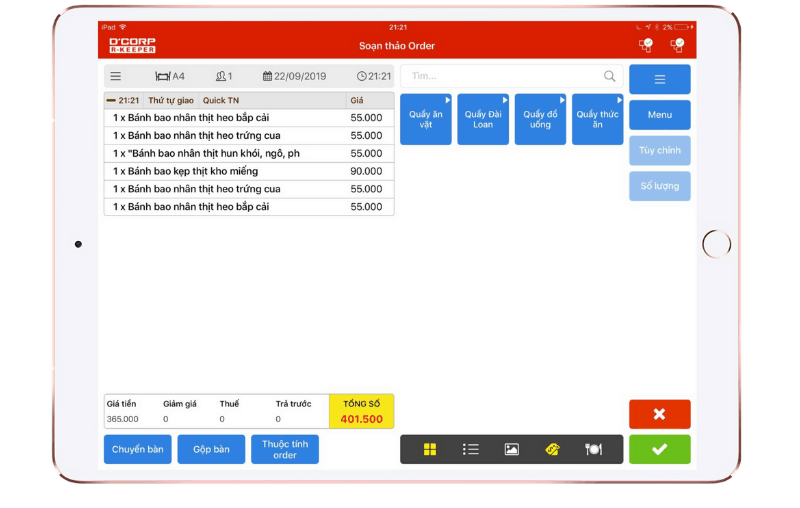Select the grid view icon

[430, 449]
